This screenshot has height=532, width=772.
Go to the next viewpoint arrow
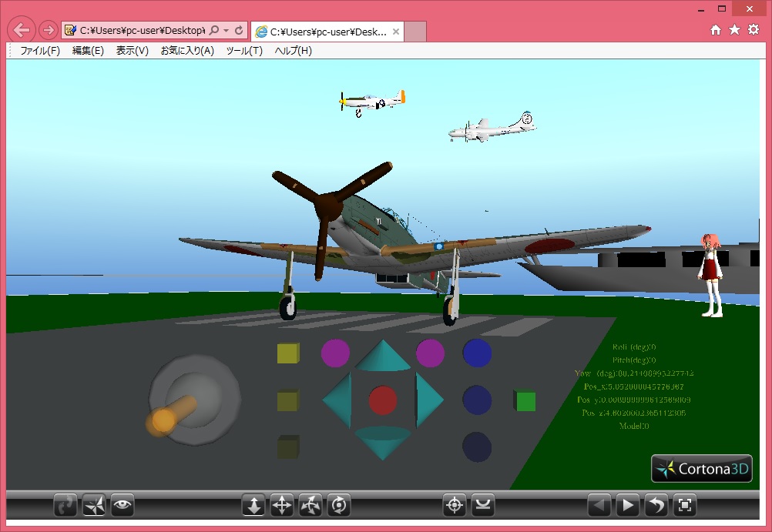(628, 506)
